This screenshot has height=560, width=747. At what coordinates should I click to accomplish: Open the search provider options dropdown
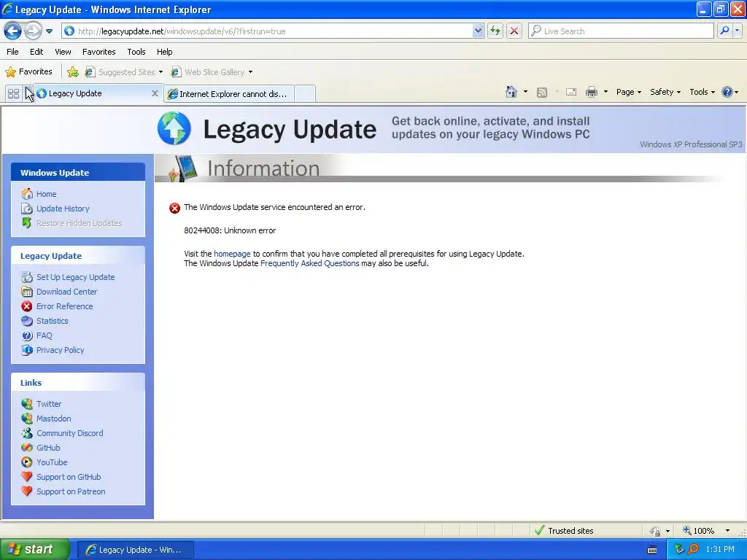click(x=737, y=31)
